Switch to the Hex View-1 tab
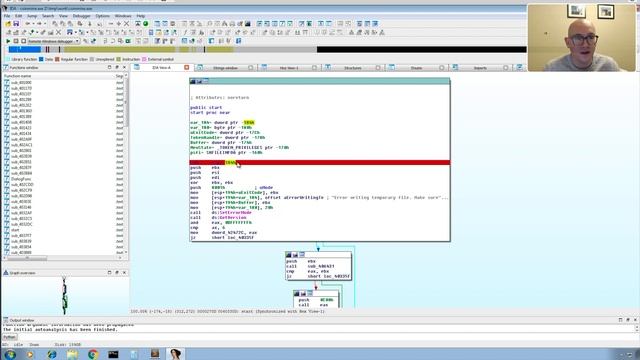Screen dimensions: 640x360 point(289,68)
